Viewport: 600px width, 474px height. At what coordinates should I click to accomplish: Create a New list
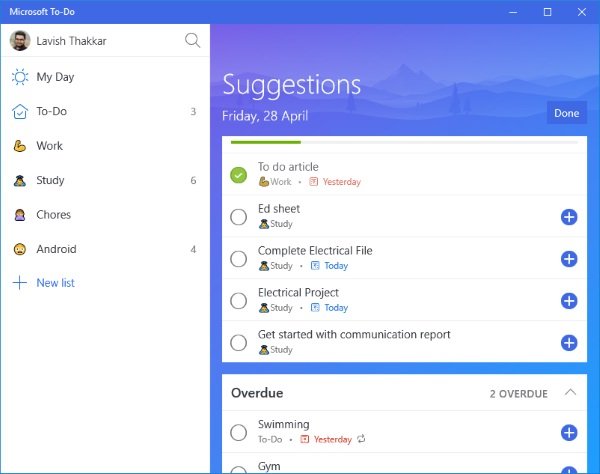(x=55, y=283)
